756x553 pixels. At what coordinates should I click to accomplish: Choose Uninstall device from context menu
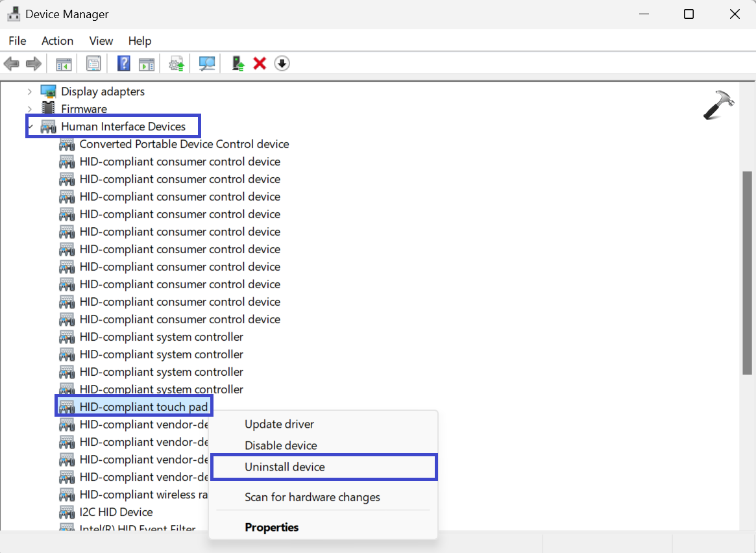tap(284, 467)
